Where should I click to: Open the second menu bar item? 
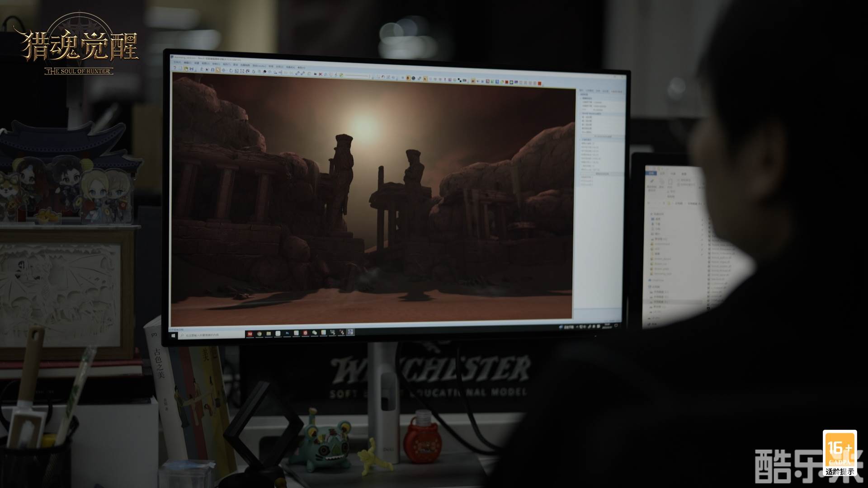point(188,63)
